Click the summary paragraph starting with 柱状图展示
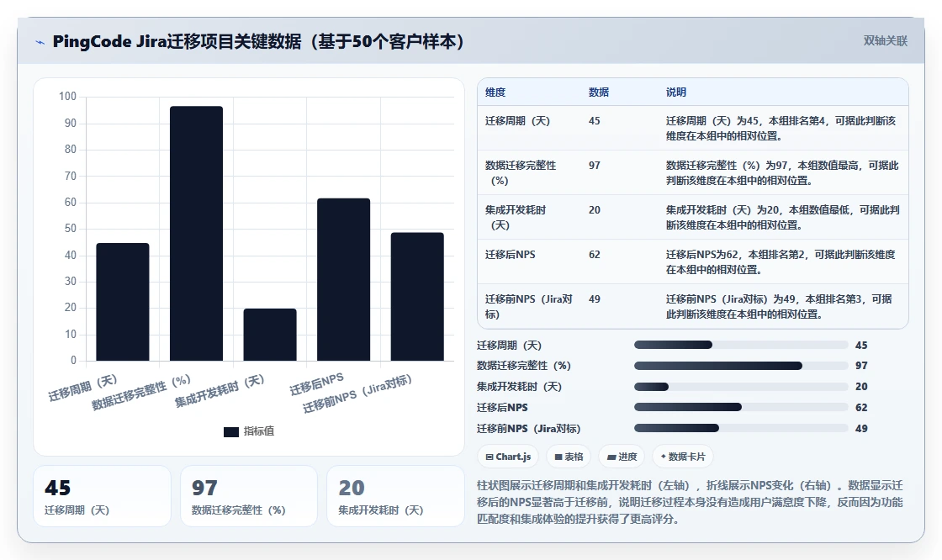 [691, 502]
